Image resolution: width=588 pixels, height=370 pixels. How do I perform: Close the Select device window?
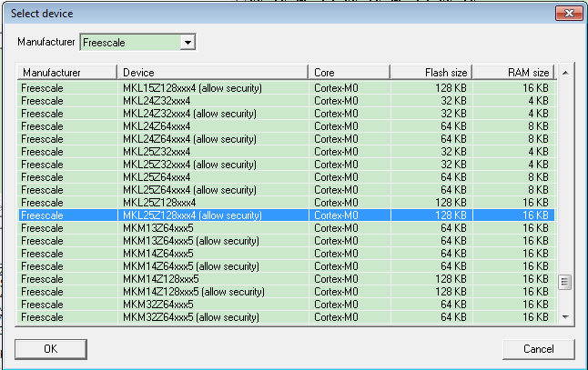(x=569, y=14)
